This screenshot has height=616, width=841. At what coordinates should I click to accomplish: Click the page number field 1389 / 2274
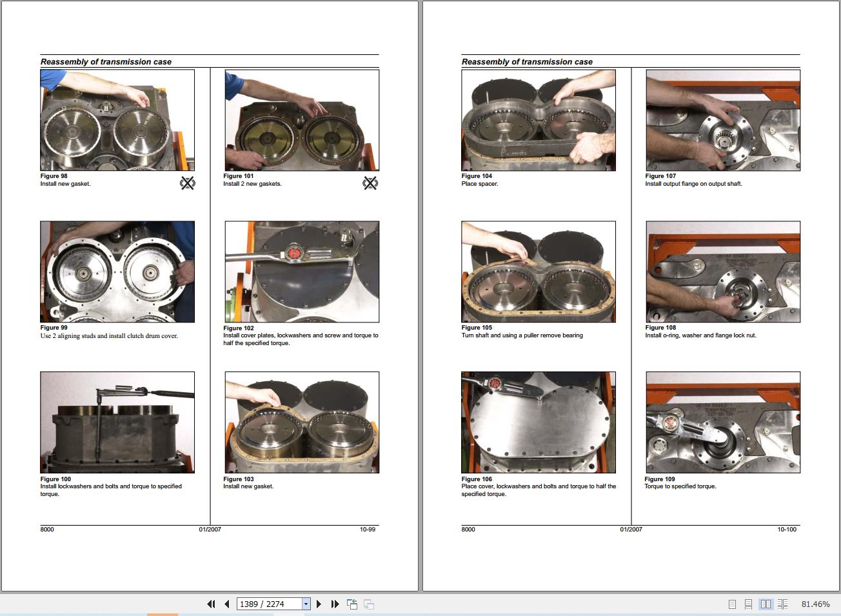click(x=270, y=604)
